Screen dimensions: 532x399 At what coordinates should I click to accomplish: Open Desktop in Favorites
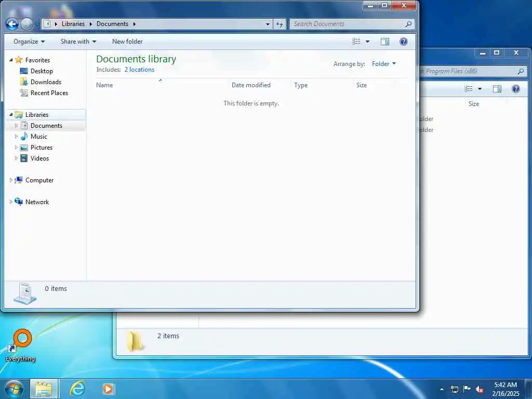point(42,71)
